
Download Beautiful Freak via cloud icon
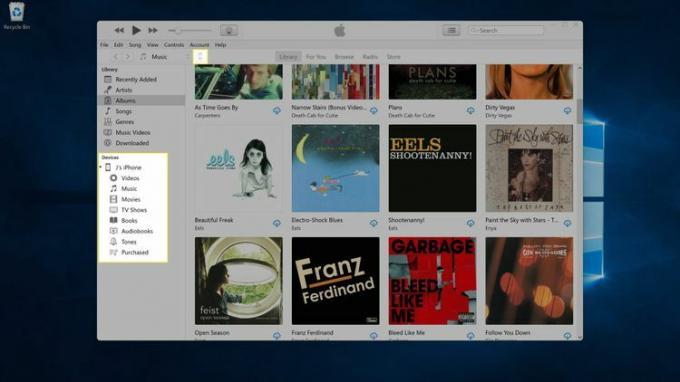(277, 223)
